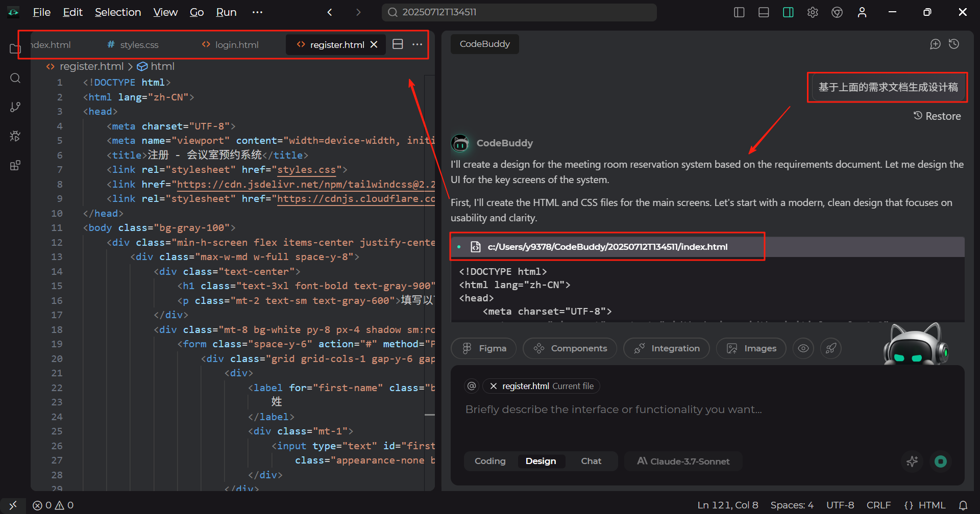Viewport: 980px width, 514px height.
Task: Open editor more actions ellipsis
Action: point(418,44)
